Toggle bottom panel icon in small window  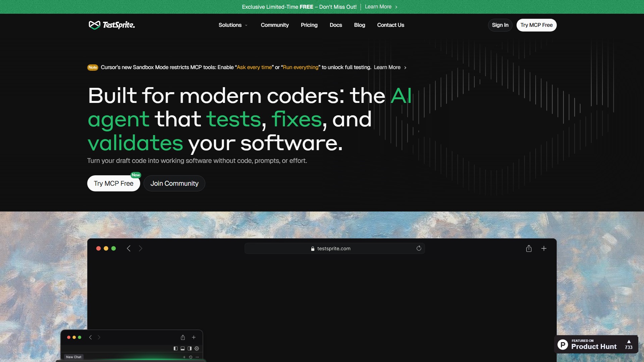(x=182, y=348)
